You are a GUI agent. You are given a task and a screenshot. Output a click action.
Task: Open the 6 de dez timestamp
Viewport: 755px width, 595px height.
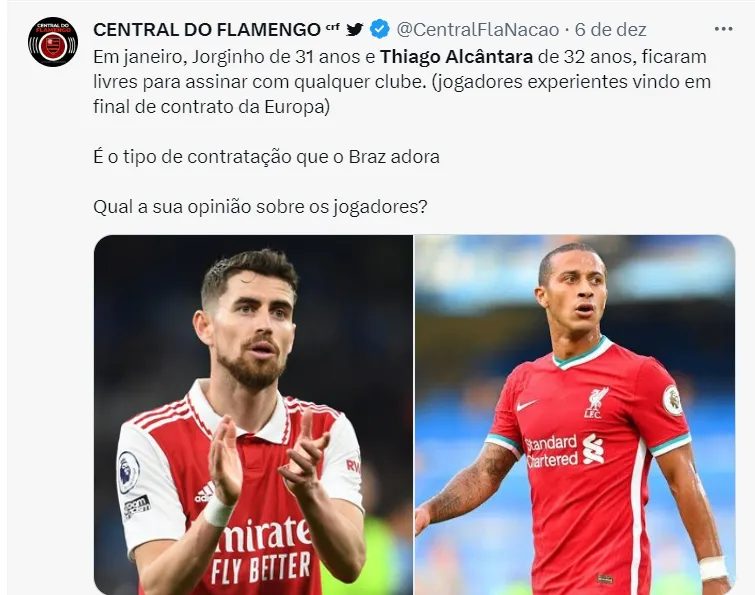(x=611, y=30)
